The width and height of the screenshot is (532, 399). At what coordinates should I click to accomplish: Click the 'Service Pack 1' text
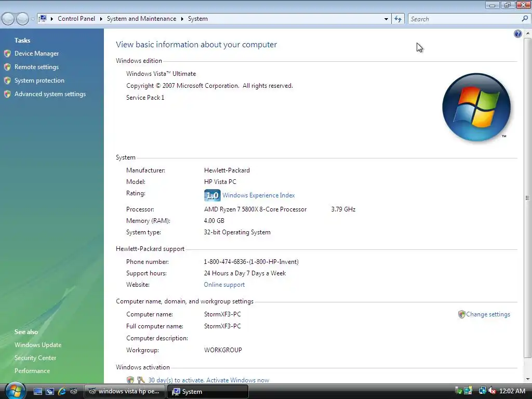coord(145,98)
